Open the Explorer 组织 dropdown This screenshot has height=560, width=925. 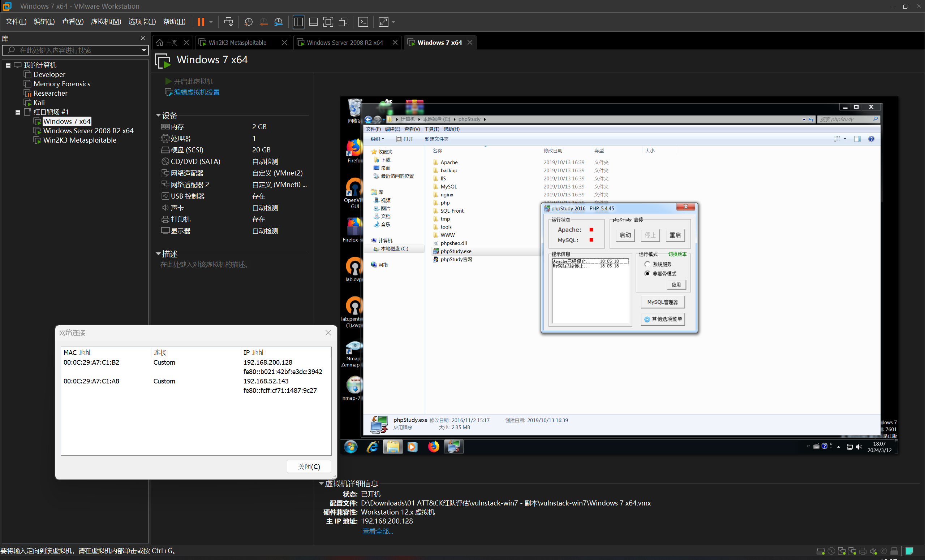(377, 139)
